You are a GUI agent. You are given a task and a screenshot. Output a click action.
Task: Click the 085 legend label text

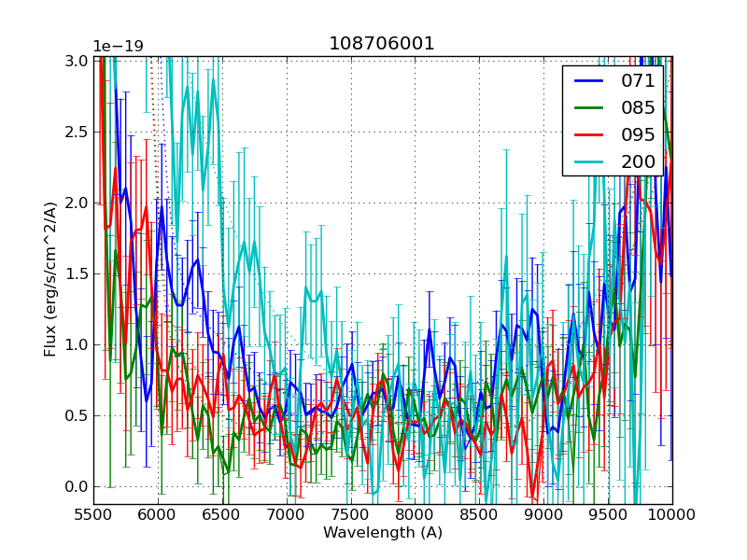click(x=638, y=107)
